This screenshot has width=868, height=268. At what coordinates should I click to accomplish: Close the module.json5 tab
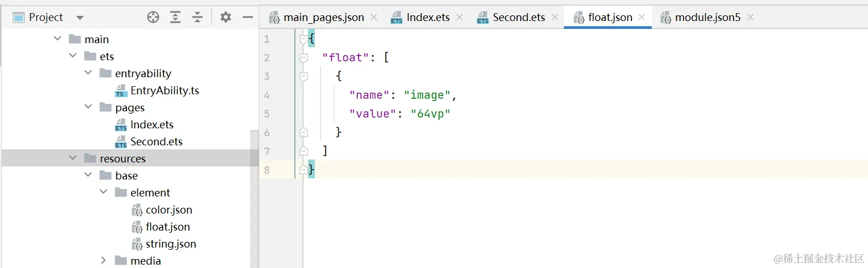point(751,18)
